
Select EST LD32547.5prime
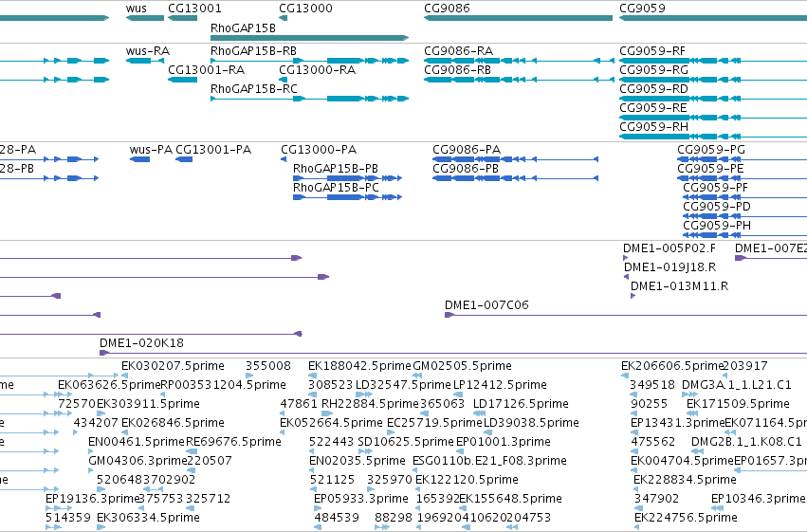point(403,385)
